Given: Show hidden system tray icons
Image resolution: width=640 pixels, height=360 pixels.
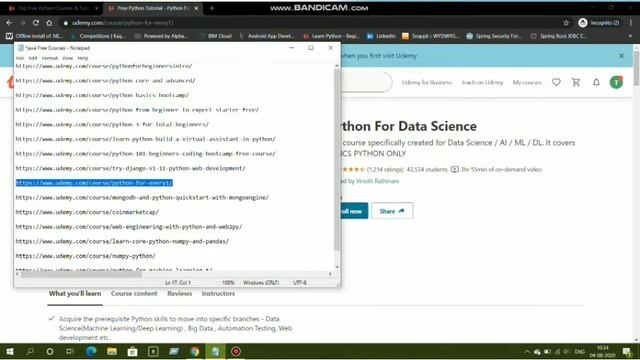Looking at the screenshot, I should [527, 351].
